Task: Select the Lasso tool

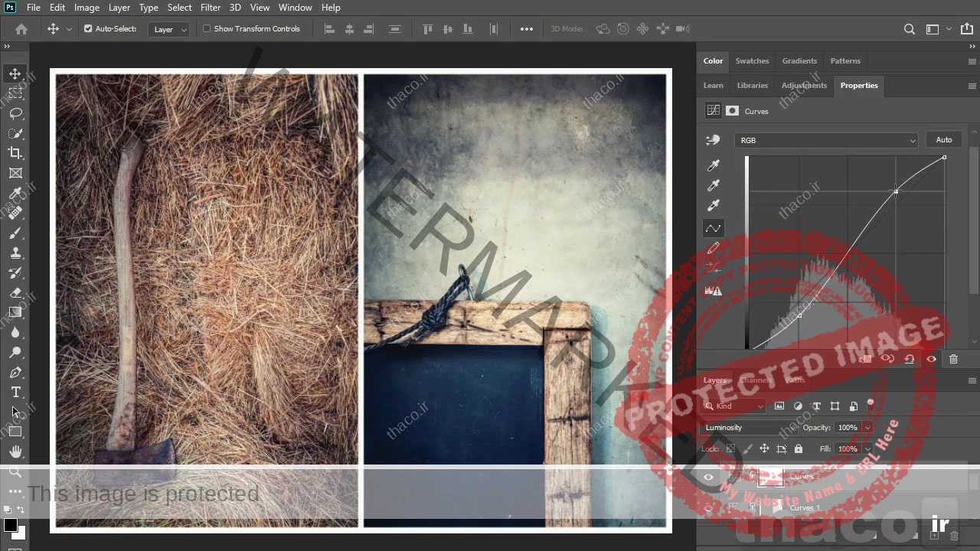Action: [x=15, y=113]
